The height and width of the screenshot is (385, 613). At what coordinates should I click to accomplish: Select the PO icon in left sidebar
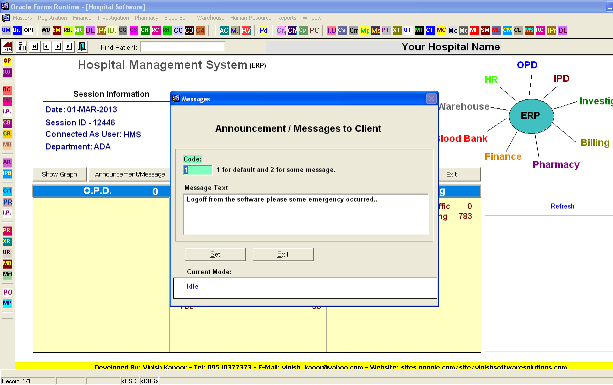click(7, 292)
